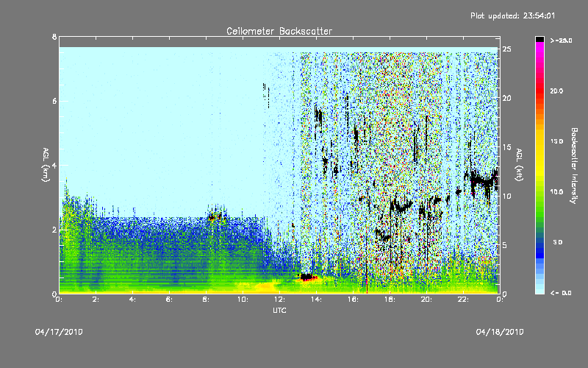Viewport: 588px width, 368px height.
Task: Click the "6:" hour tick on UTC axis
Action: (x=169, y=300)
